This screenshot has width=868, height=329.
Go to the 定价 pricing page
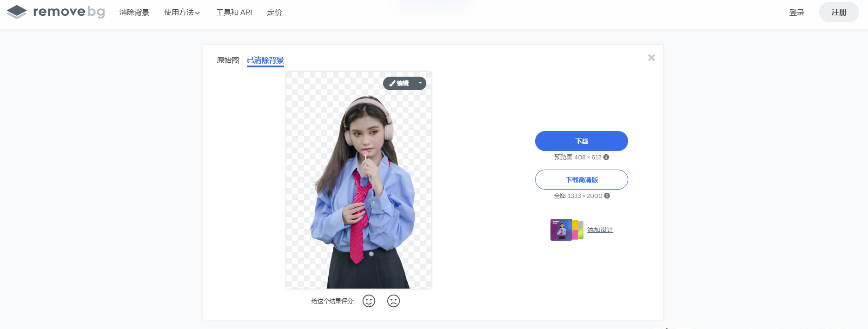pyautogui.click(x=274, y=13)
